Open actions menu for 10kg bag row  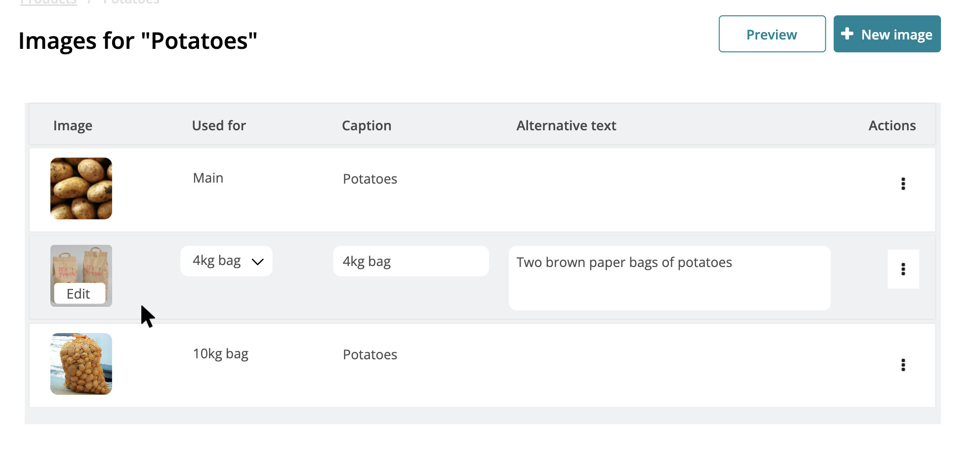click(903, 365)
